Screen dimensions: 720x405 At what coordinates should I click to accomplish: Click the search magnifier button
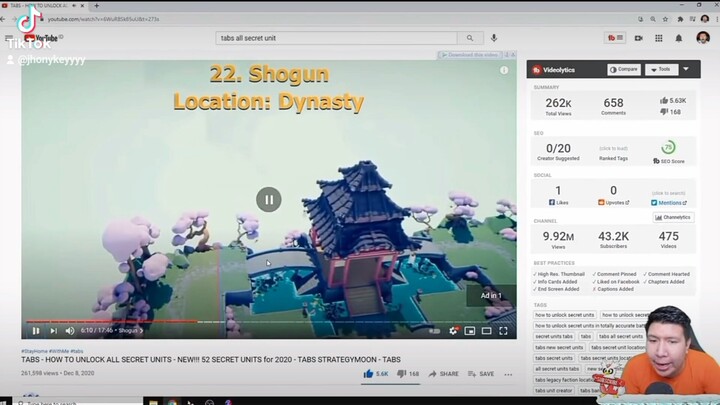pos(469,38)
